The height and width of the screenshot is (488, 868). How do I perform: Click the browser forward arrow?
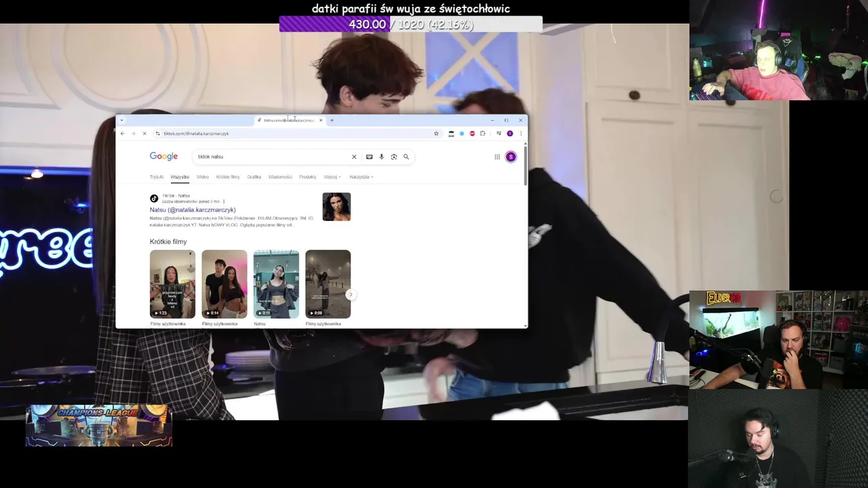point(133,134)
